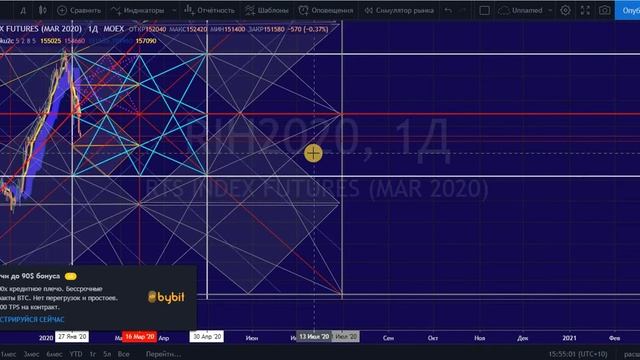Click the blue Опубликовать publish button
Viewport: 640px width, 360px height.
click(628, 11)
